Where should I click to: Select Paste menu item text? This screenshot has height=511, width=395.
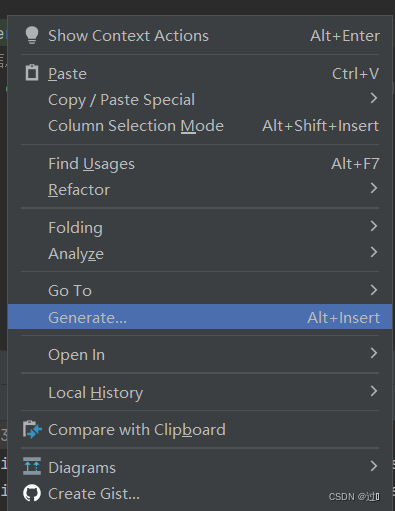[x=67, y=74]
